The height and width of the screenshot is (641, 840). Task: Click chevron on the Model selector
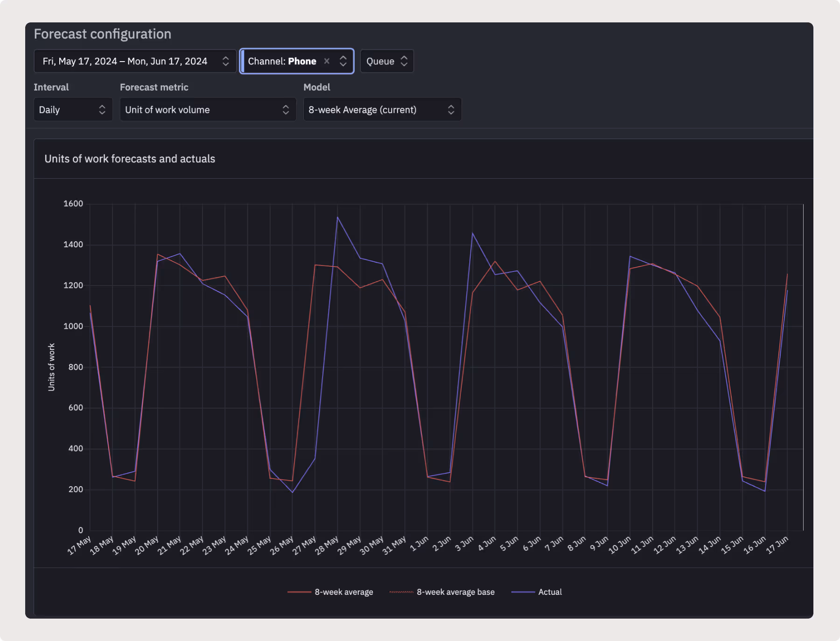click(x=451, y=110)
